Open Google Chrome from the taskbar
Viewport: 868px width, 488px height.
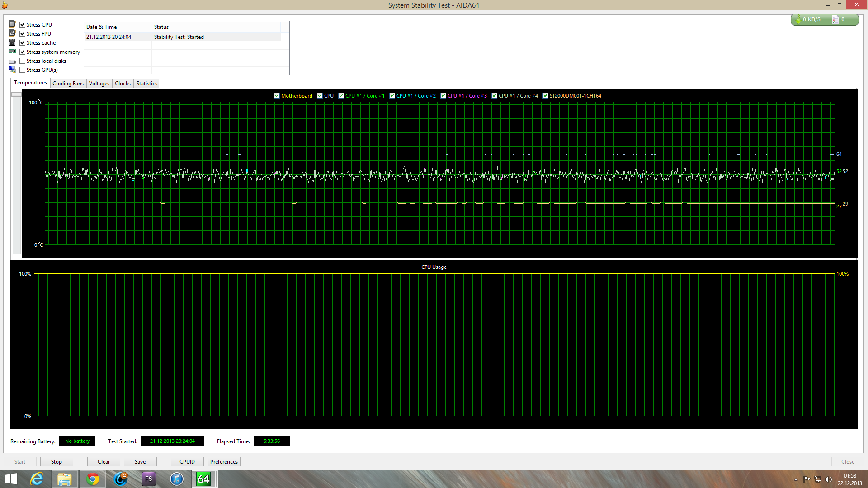pos(93,479)
